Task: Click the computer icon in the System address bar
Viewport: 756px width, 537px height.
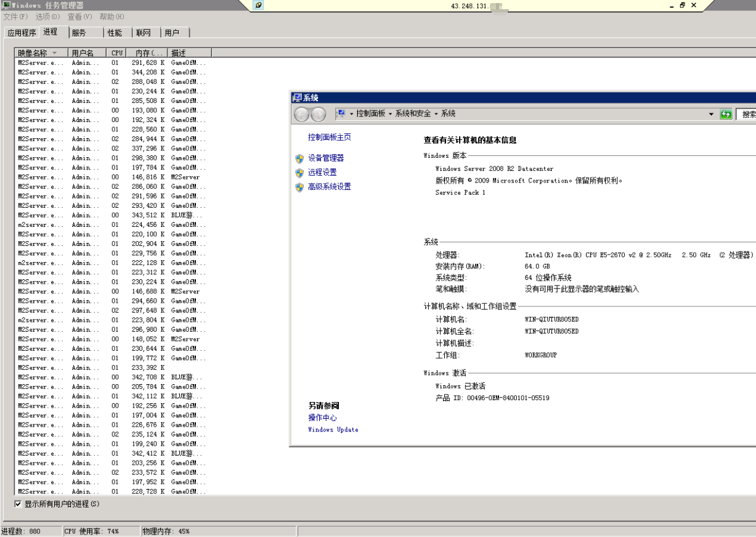Action: pos(341,113)
